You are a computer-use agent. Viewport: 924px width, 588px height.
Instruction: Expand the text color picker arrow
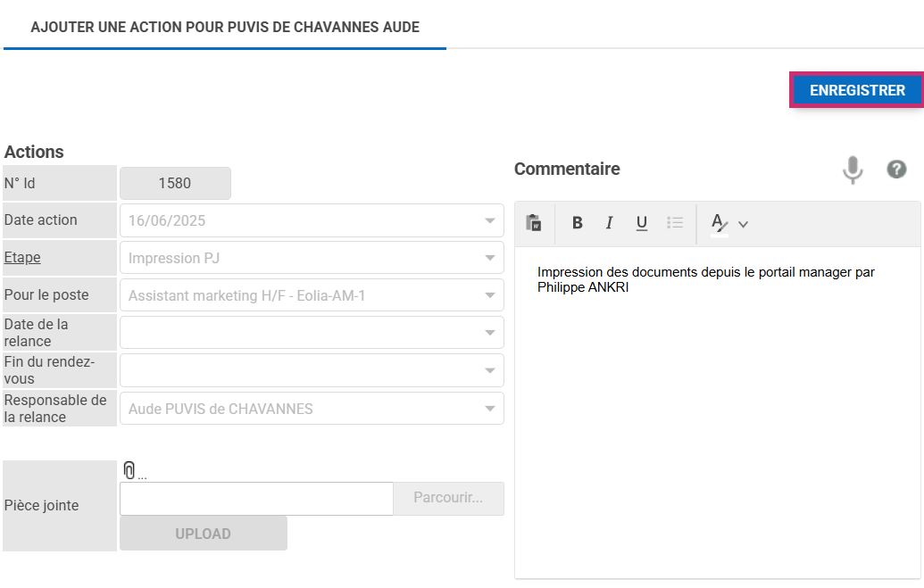click(x=743, y=224)
